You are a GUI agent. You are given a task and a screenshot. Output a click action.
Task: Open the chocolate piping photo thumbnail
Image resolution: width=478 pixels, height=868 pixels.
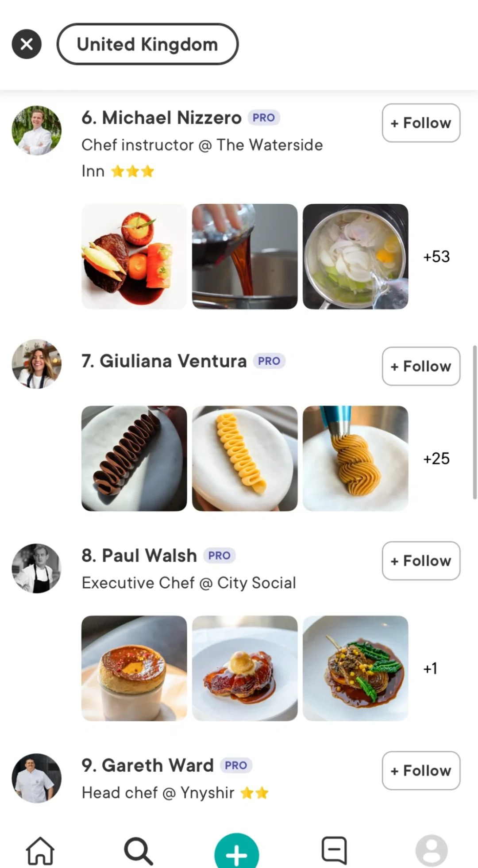pyautogui.click(x=134, y=459)
